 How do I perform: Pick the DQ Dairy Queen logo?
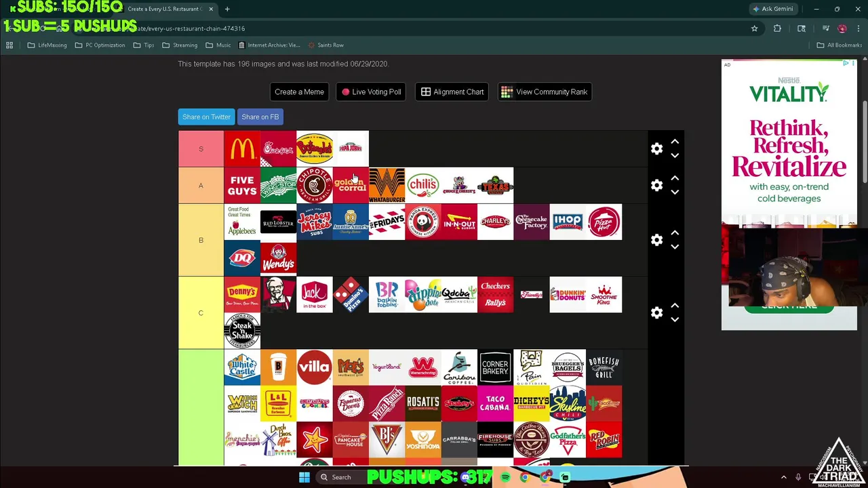pos(242,258)
